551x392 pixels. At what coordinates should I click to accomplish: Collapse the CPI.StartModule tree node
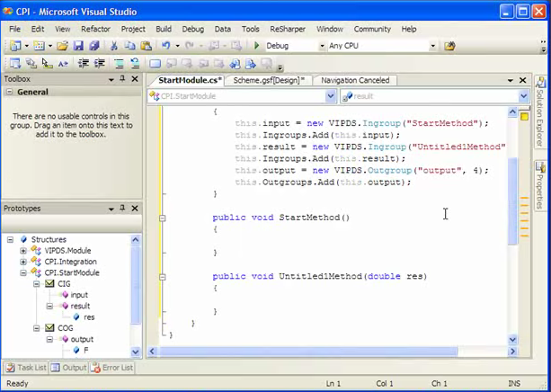tap(23, 272)
